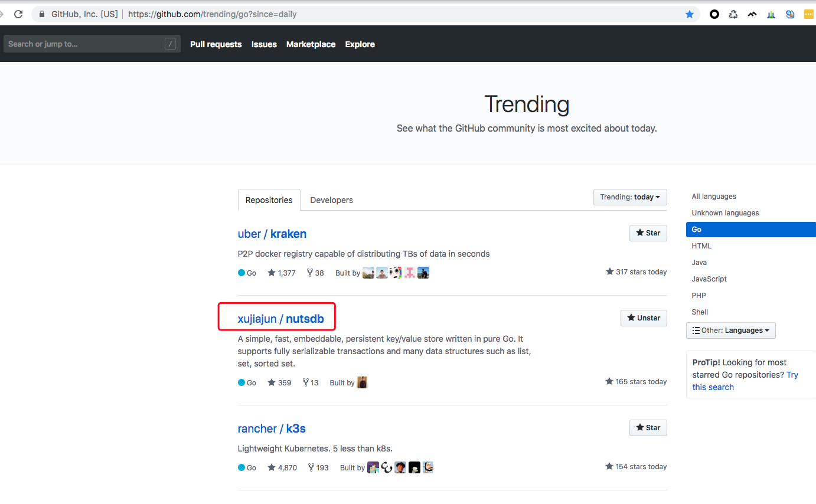Open the magnifier tag browser extension

[790, 14]
